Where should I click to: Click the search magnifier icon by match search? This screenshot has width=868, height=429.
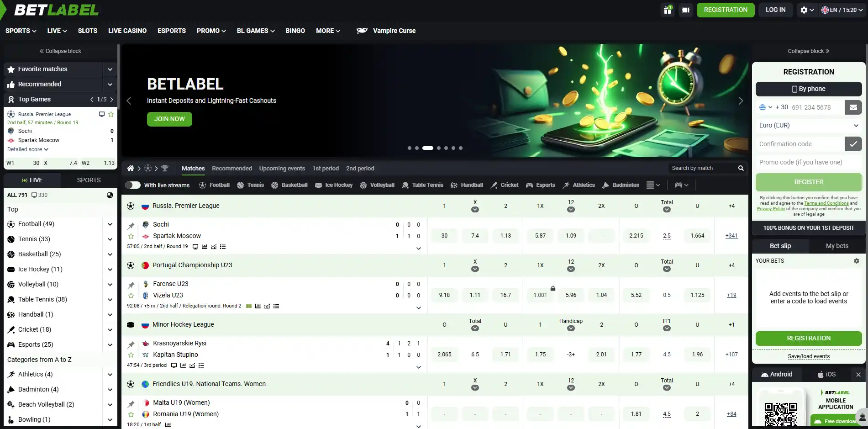(741, 168)
